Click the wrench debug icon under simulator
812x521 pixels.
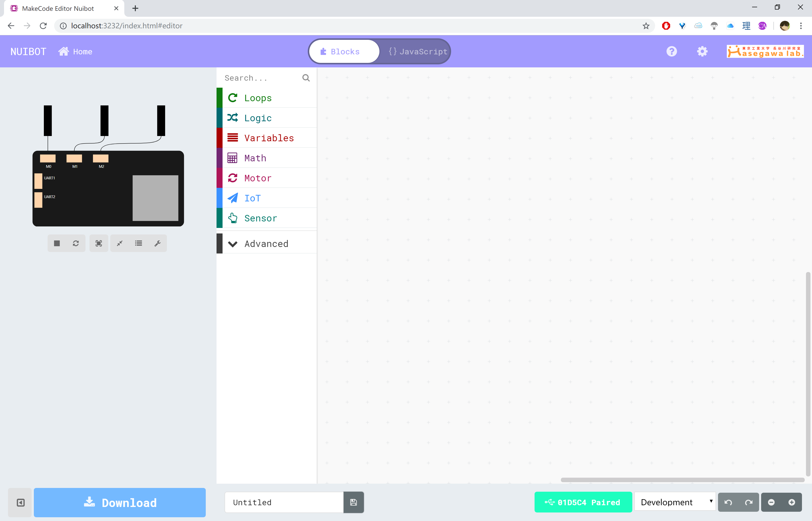coord(157,243)
